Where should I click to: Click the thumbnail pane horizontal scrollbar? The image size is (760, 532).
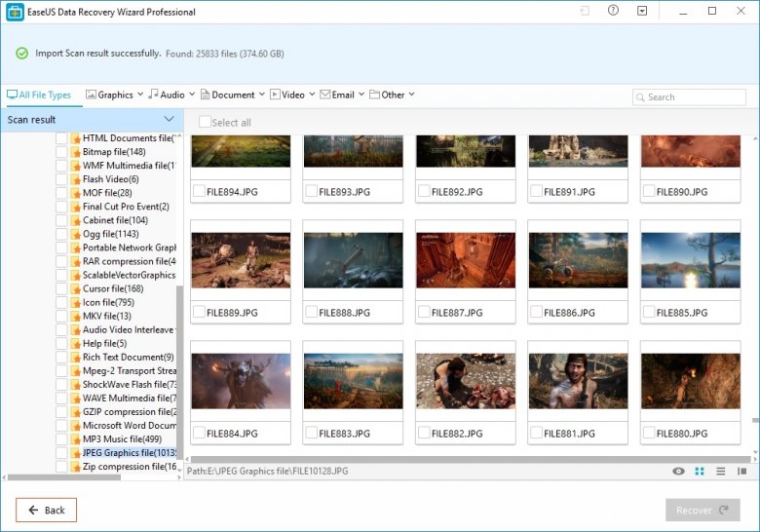tap(471, 459)
